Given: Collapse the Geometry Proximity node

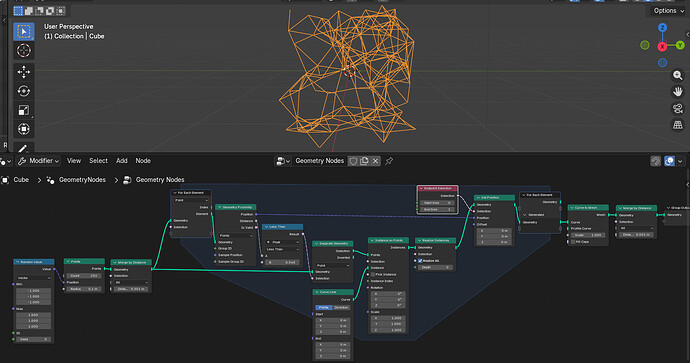Looking at the screenshot, I should click(x=219, y=207).
